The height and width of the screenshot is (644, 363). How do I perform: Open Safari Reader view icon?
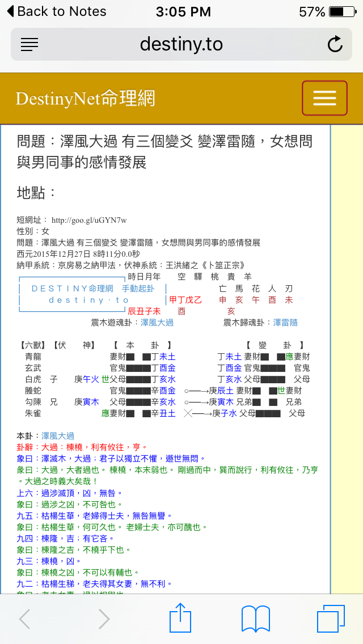[x=29, y=44]
